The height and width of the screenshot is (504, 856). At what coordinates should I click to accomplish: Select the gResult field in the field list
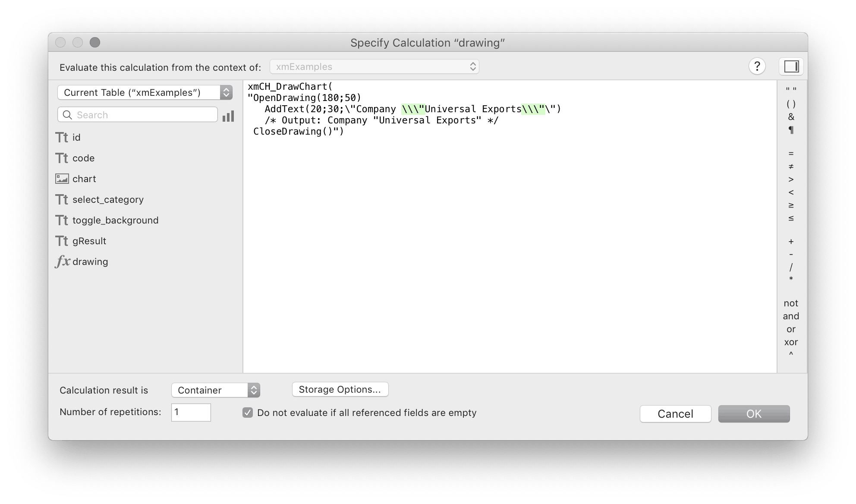tap(89, 241)
